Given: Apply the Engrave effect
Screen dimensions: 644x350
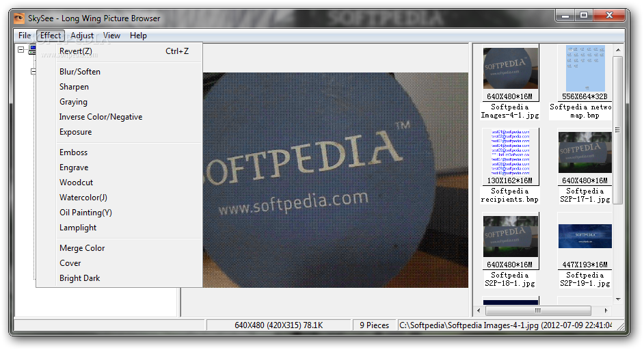Looking at the screenshot, I should pos(119,167).
